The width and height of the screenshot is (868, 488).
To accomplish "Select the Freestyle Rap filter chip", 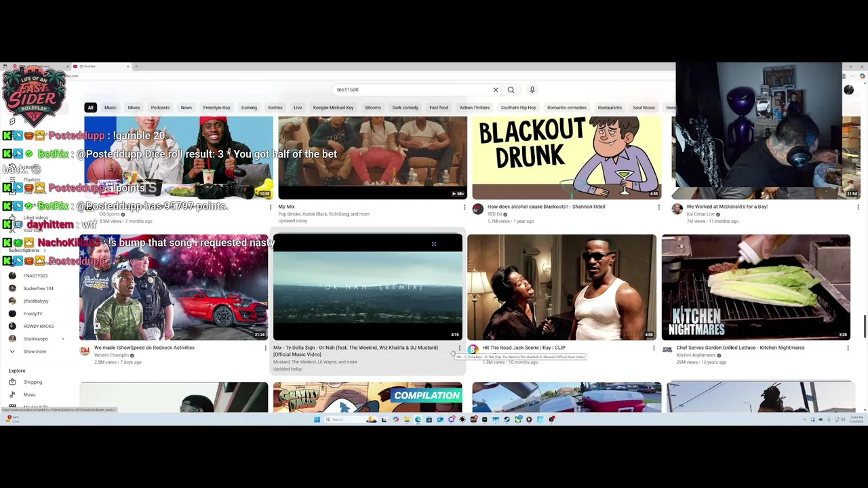I will [217, 108].
